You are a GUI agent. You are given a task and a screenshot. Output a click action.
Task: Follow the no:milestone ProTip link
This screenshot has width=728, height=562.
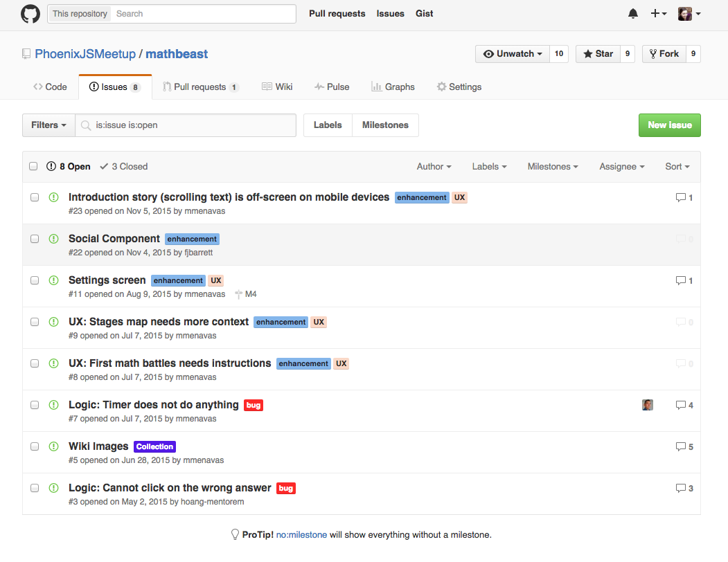(x=302, y=534)
